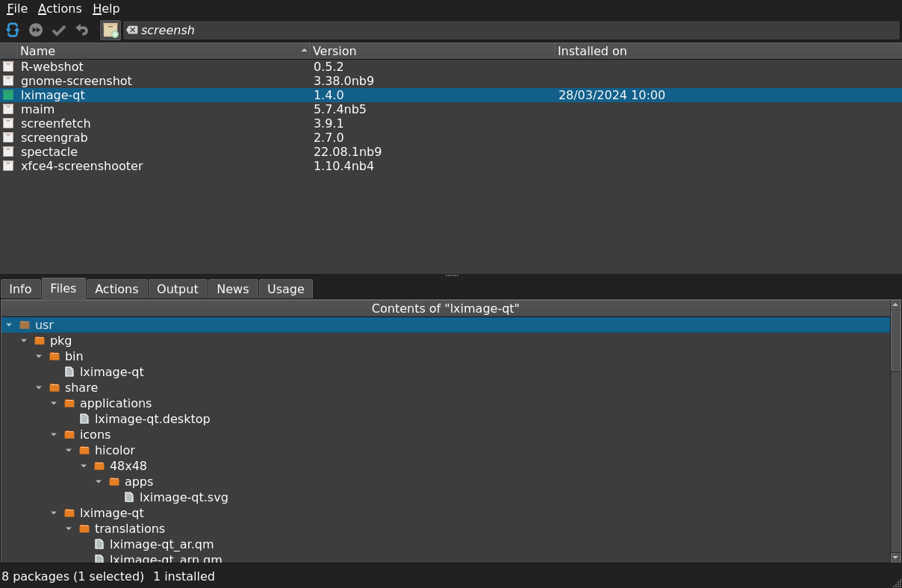
Task: Toggle status box for screengrab package
Action: [x=8, y=137]
